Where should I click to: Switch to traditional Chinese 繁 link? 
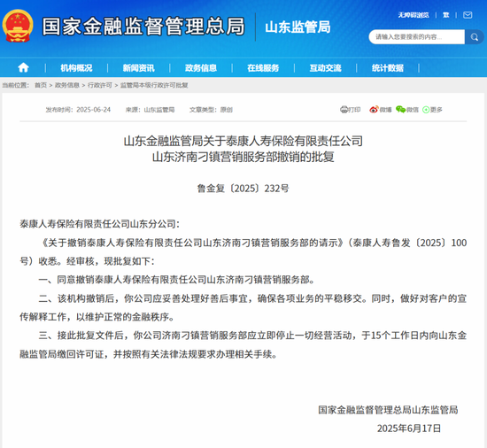pos(446,15)
